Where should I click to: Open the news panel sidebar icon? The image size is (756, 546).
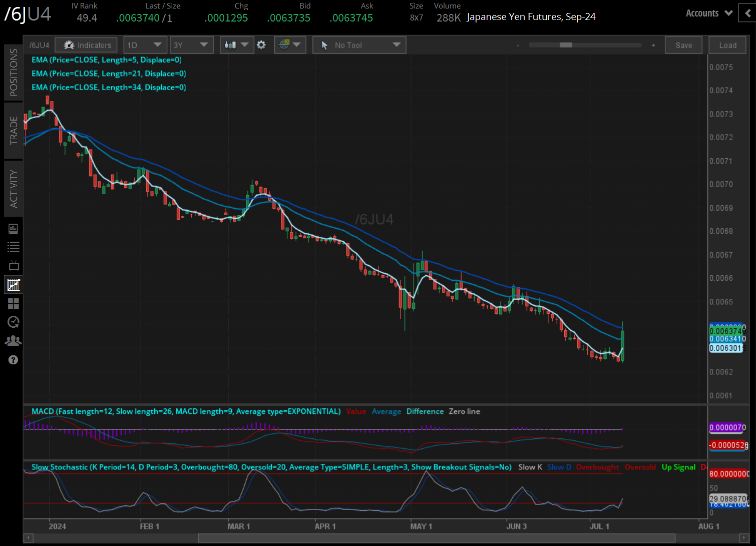pyautogui.click(x=14, y=229)
